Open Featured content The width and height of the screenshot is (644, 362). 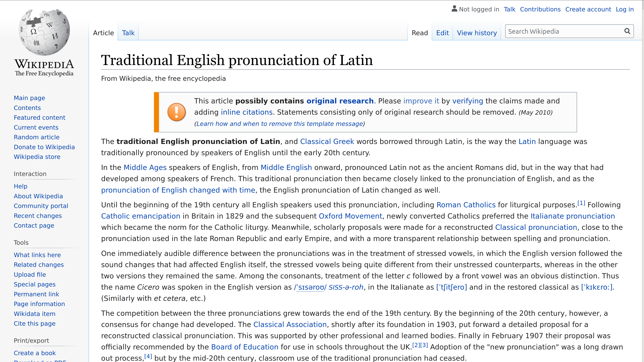40,117
